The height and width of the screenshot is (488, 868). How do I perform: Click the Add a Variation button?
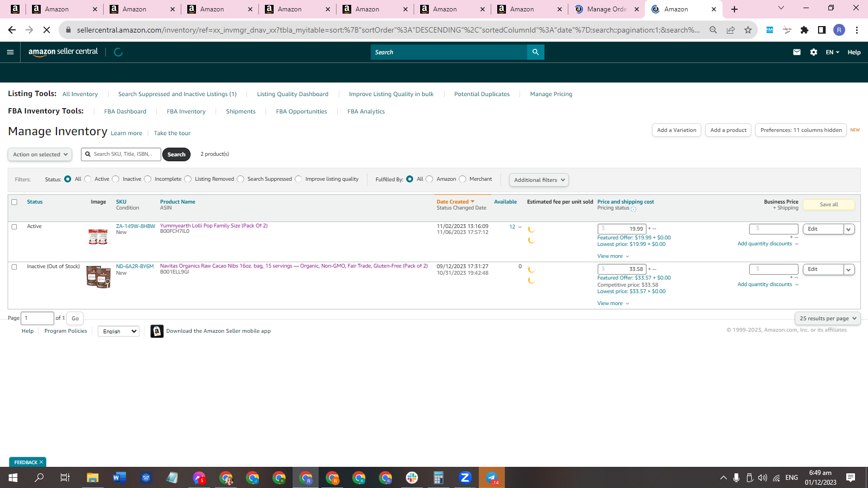[x=676, y=130]
